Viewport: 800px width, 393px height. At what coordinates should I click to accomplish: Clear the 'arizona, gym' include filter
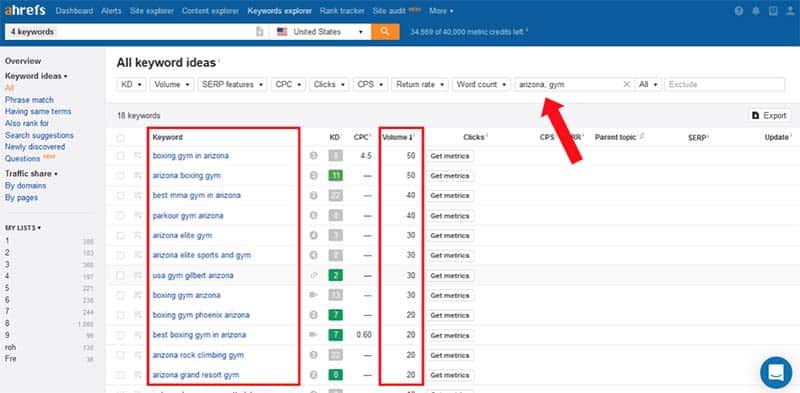click(x=627, y=84)
